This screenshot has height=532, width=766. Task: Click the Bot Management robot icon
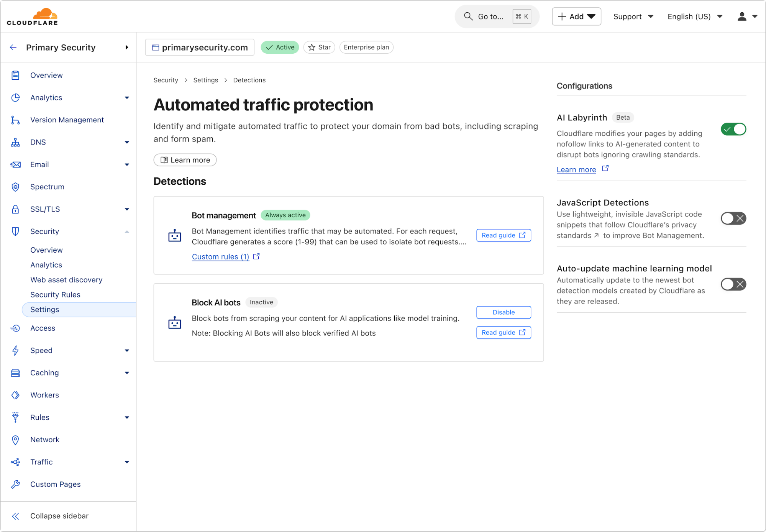(175, 235)
